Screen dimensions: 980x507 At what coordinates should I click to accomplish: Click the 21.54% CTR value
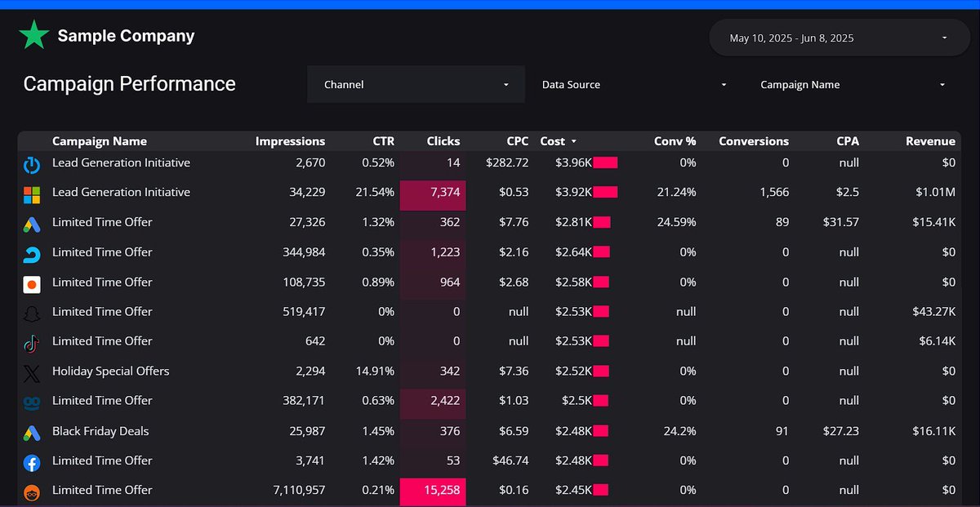376,193
